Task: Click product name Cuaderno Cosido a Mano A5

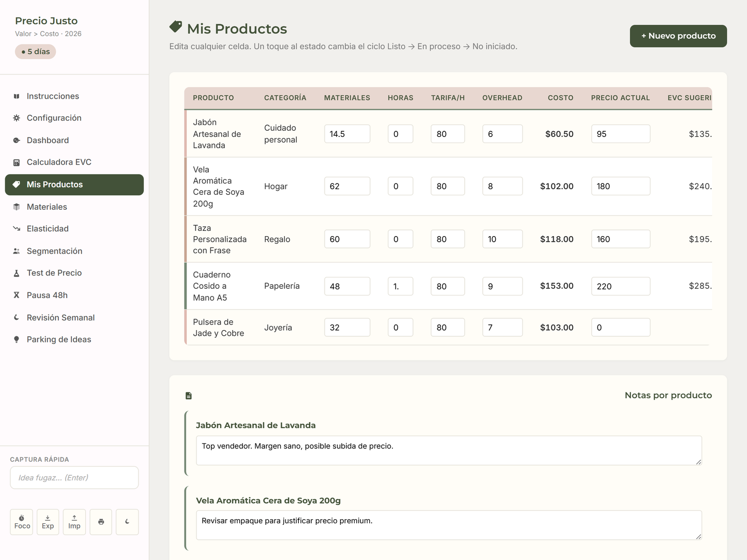Action: pos(212,286)
